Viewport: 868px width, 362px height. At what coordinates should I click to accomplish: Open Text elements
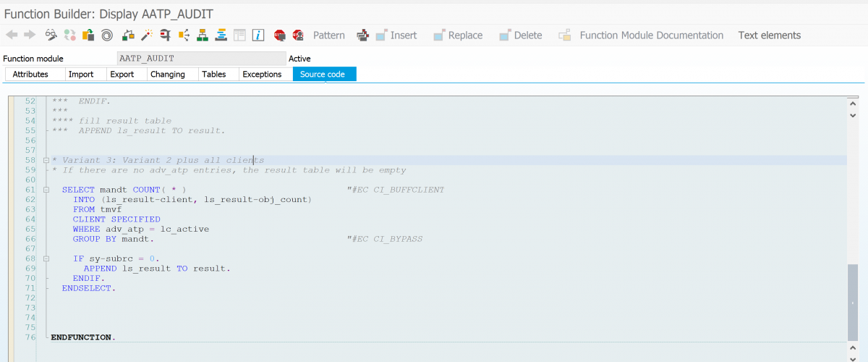770,35
